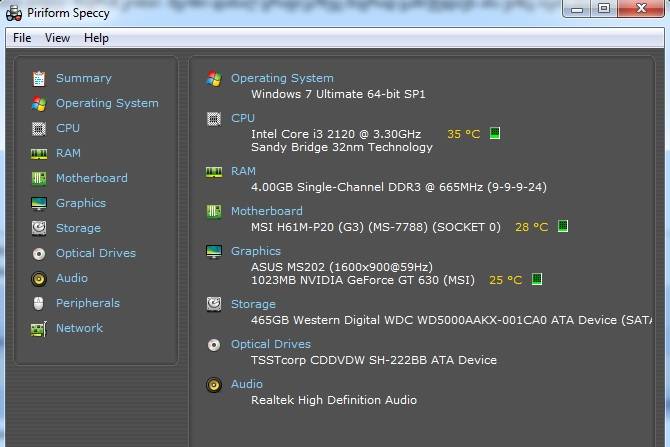
Task: Click the Audio heading link in summary
Action: 247,384
